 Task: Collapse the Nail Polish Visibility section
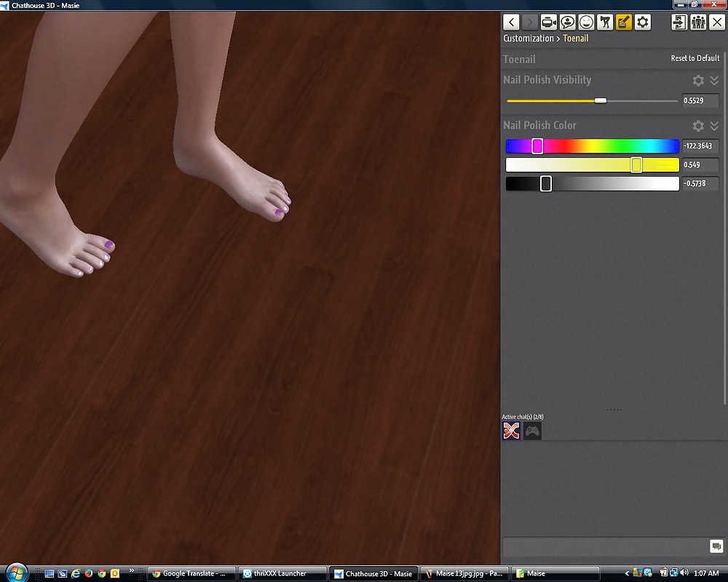coord(714,81)
